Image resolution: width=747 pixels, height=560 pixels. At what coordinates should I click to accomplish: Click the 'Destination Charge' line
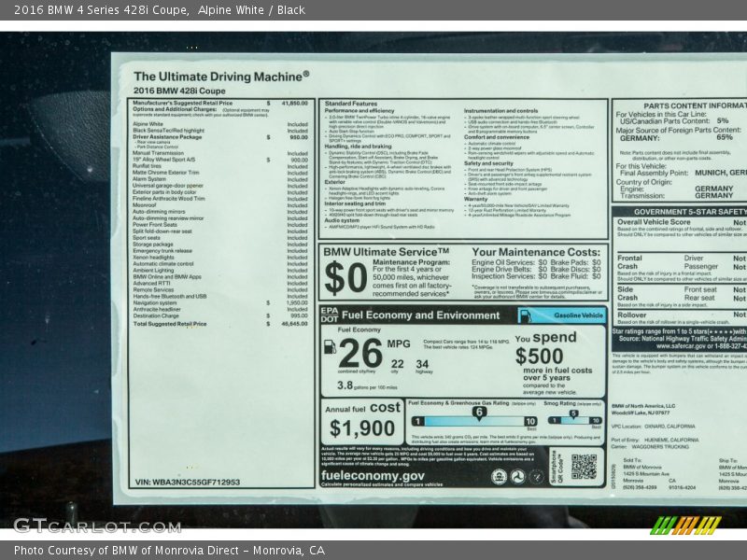(x=156, y=315)
